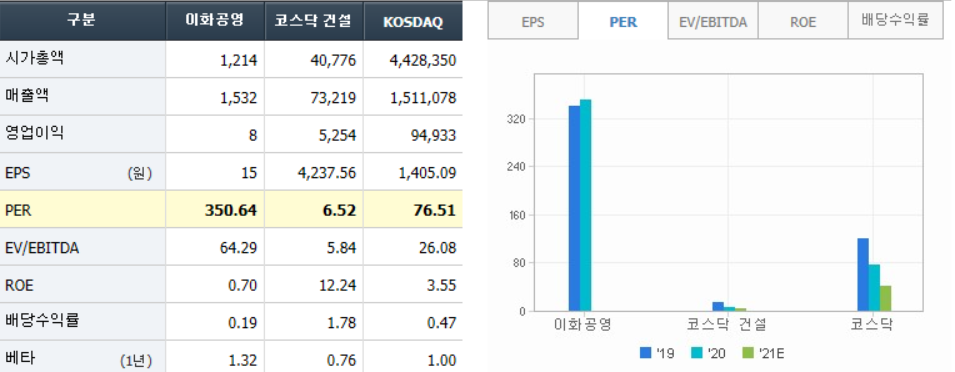Image resolution: width=955 pixels, height=372 pixels.
Task: Click EPS value 4,237.56
Action: (x=328, y=174)
